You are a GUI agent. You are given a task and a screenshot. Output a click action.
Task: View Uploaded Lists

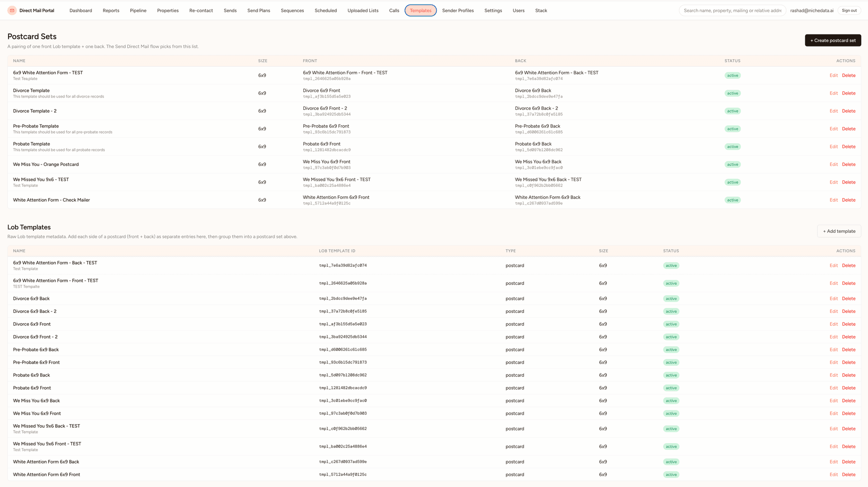pos(363,10)
